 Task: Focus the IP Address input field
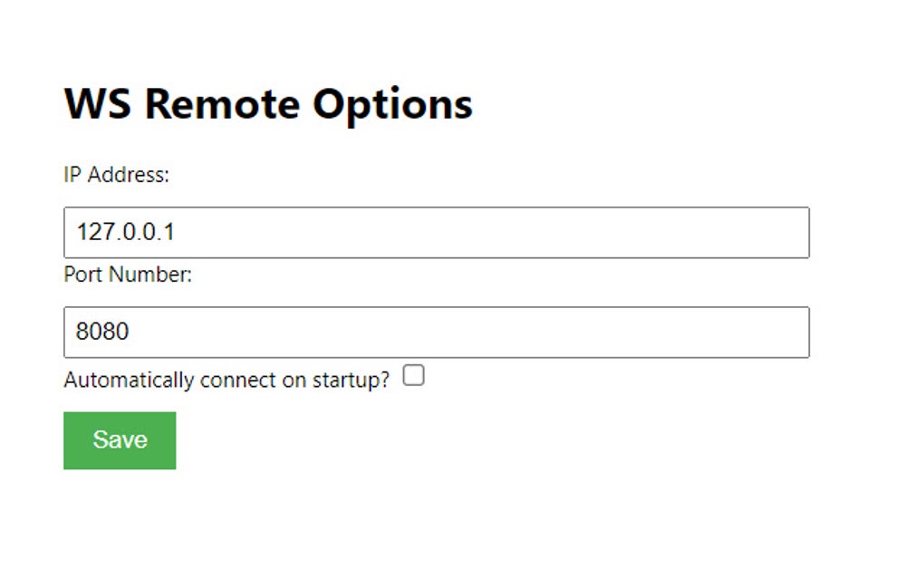(436, 233)
